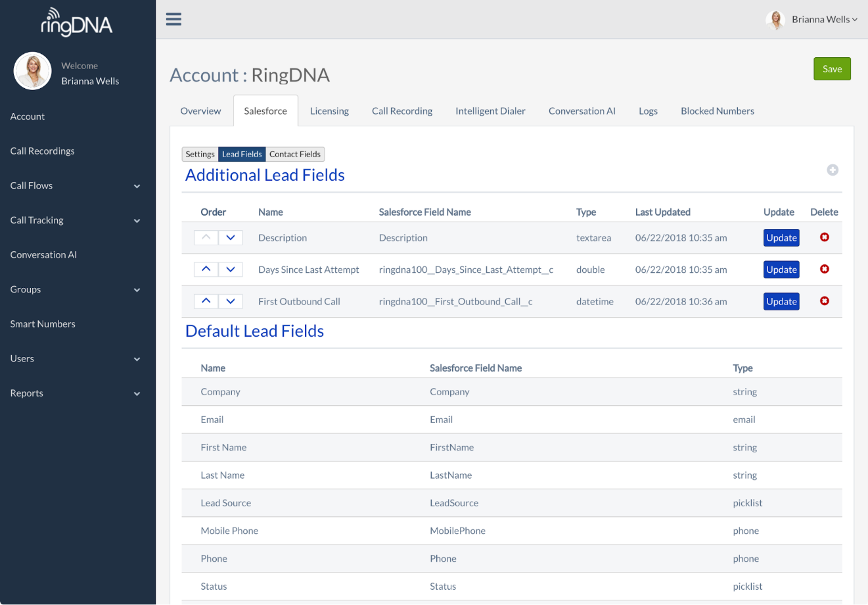Move Description field down

click(x=231, y=237)
